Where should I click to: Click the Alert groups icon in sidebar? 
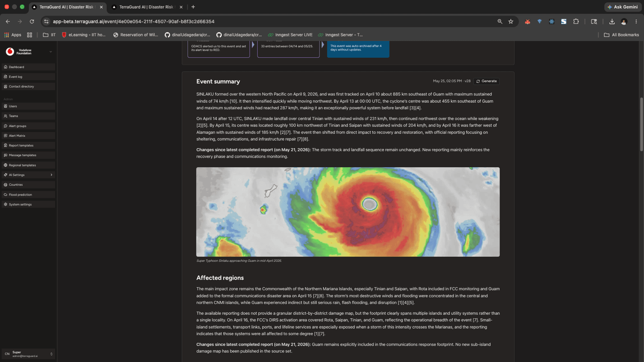5,126
